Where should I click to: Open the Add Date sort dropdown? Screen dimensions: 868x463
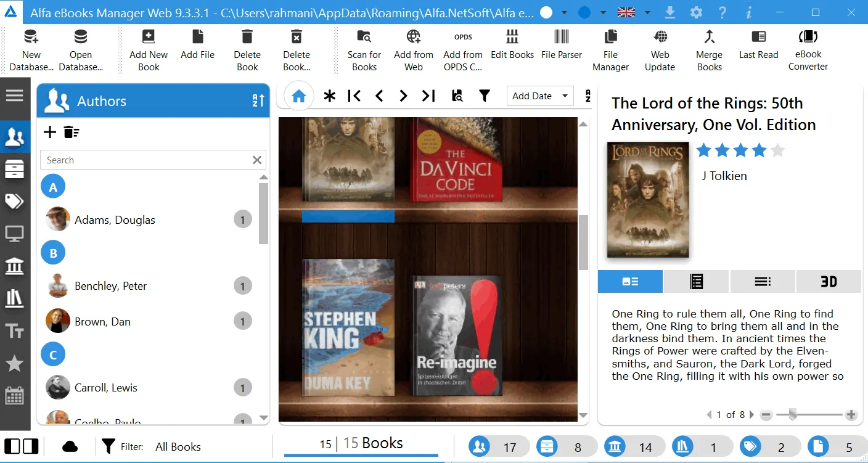coord(540,96)
